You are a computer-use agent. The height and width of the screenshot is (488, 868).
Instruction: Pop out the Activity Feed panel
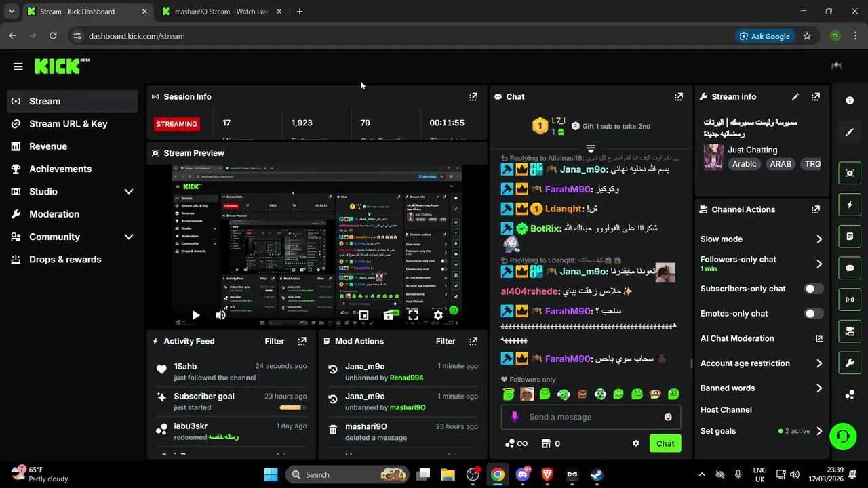pyautogui.click(x=302, y=342)
